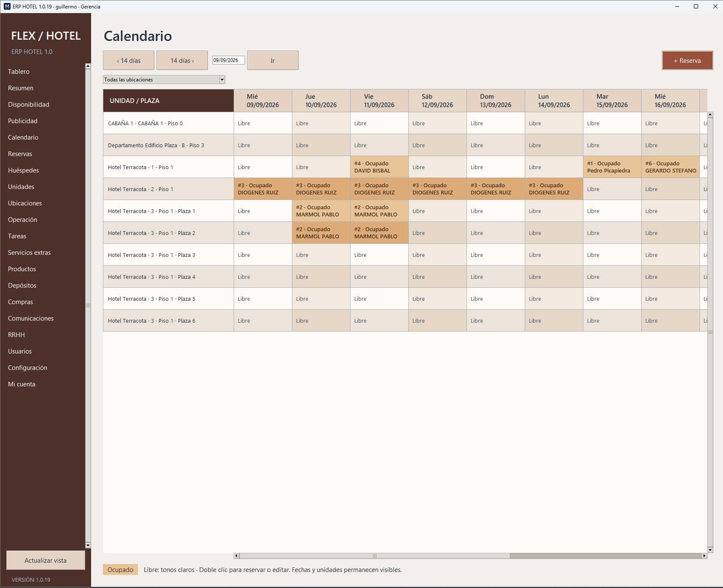
Task: Click calendar vertical scrollbar down arrow
Action: click(x=710, y=550)
